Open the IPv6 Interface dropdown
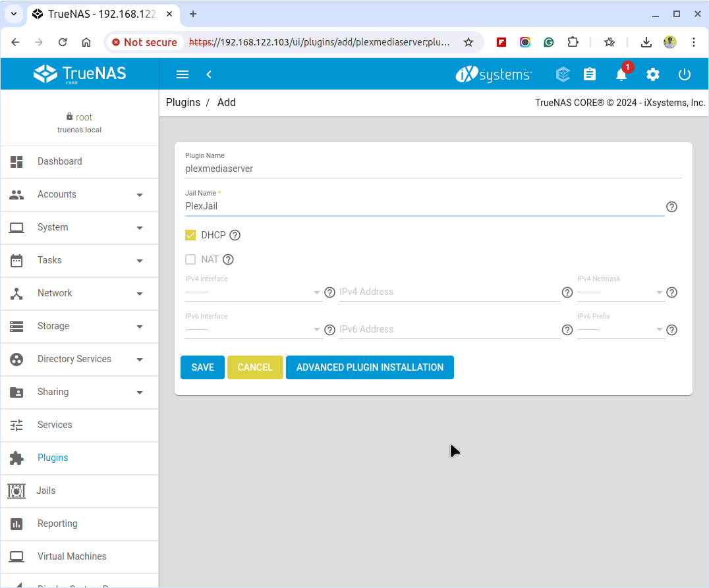 [x=253, y=329]
